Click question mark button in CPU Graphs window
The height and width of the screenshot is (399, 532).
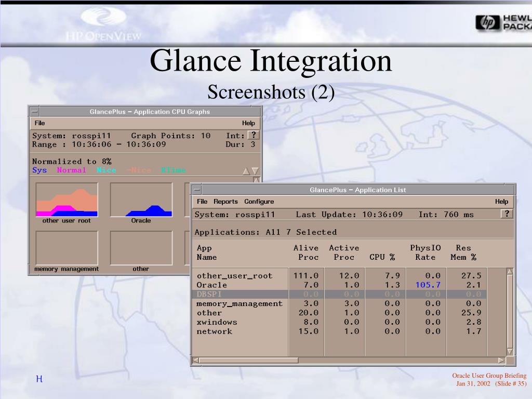[x=253, y=135]
